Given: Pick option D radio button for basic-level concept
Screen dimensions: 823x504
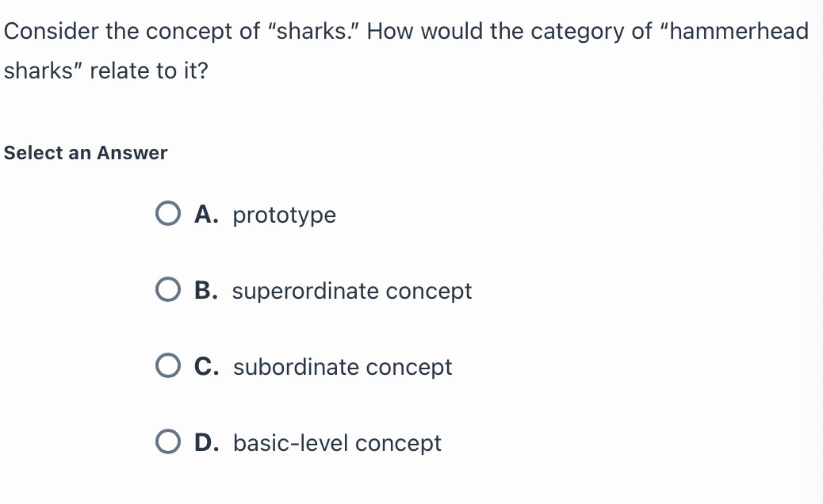Looking at the screenshot, I should click(168, 442).
